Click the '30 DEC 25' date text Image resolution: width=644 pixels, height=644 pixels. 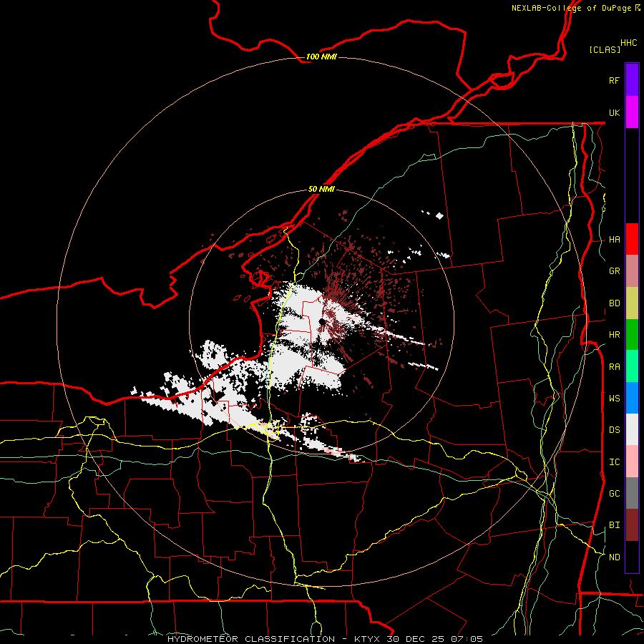coord(415,639)
